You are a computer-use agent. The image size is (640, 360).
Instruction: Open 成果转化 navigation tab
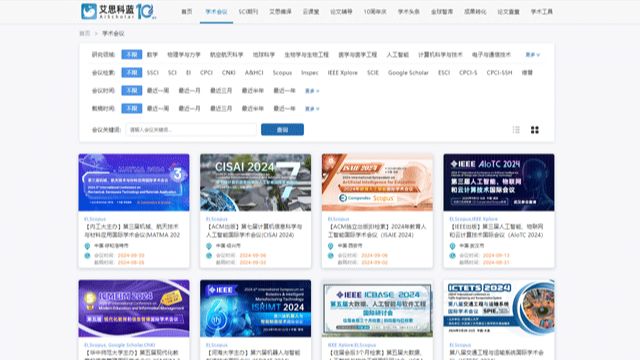click(475, 12)
